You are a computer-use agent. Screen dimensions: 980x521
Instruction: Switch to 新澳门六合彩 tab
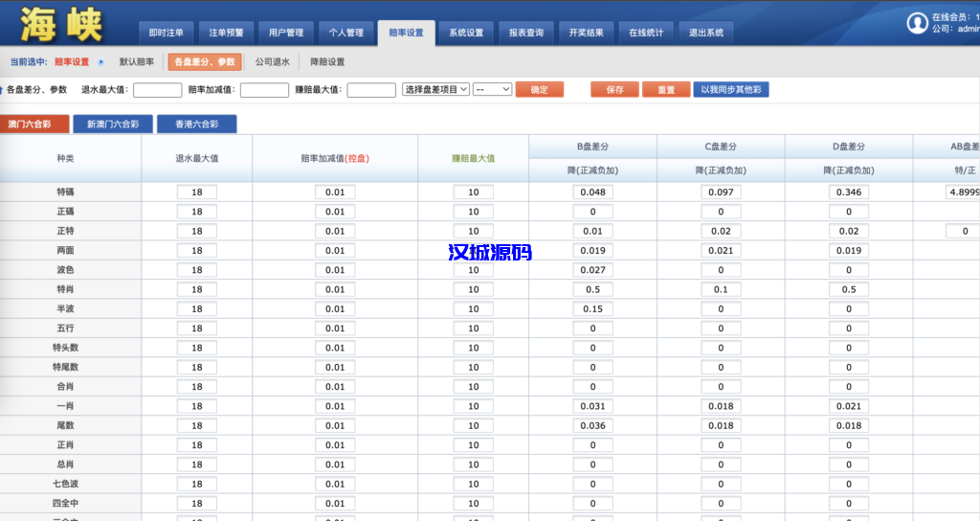(113, 124)
